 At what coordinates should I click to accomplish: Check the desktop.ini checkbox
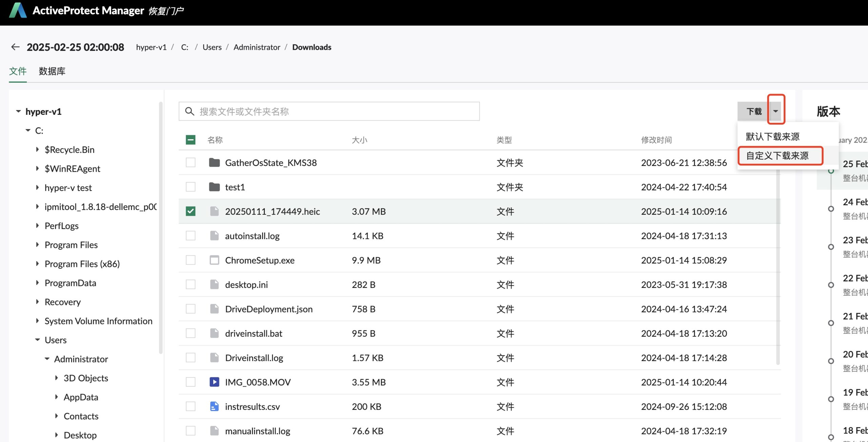(x=191, y=285)
